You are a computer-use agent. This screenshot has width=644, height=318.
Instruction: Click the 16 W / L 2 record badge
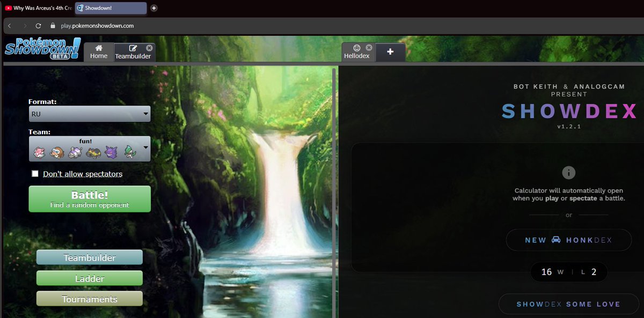pos(568,272)
